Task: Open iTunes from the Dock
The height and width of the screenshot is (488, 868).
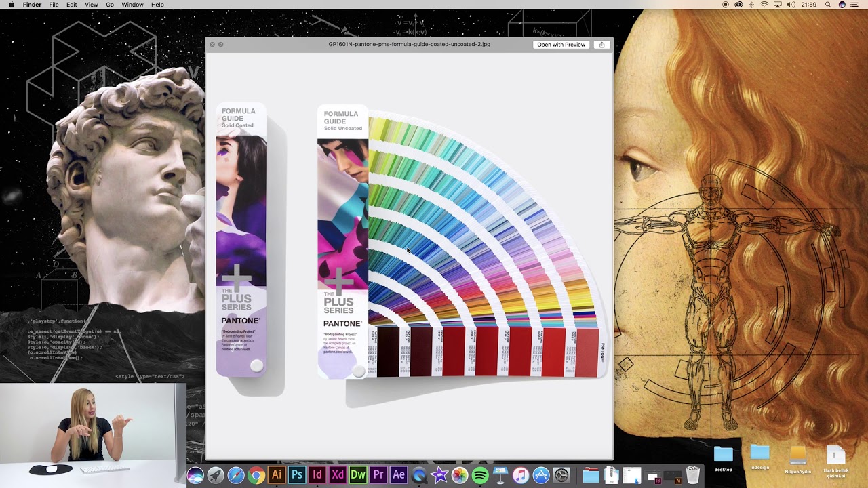Action: tap(521, 475)
